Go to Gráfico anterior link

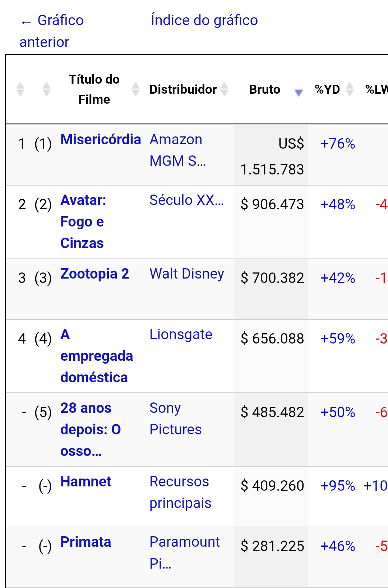pyautogui.click(x=51, y=31)
